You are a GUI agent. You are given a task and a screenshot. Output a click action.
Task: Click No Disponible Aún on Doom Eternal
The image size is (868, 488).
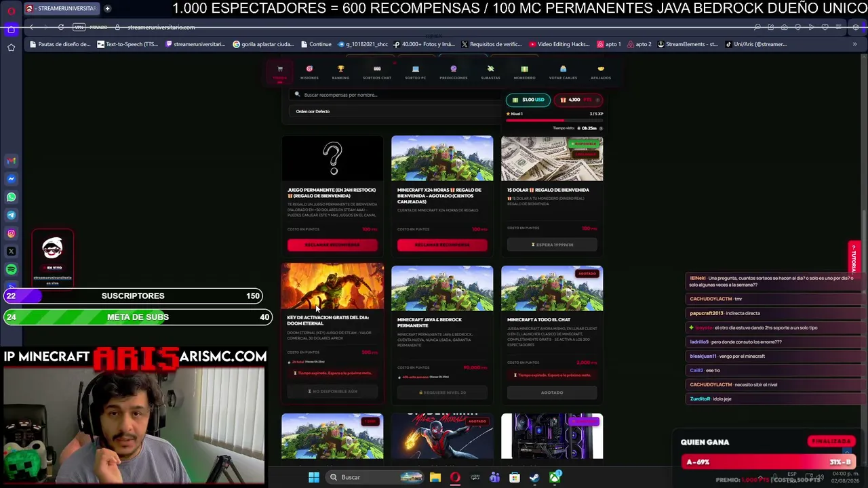332,392
